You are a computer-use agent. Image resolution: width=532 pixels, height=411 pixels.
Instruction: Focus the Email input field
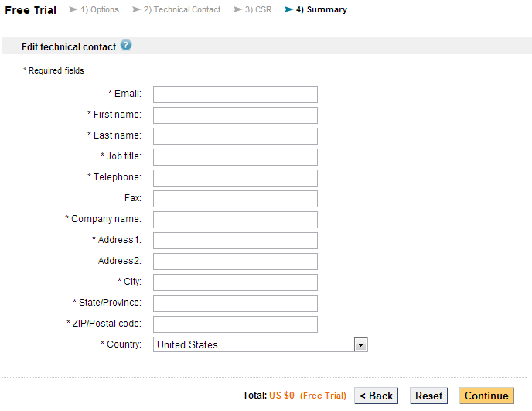tap(235, 94)
